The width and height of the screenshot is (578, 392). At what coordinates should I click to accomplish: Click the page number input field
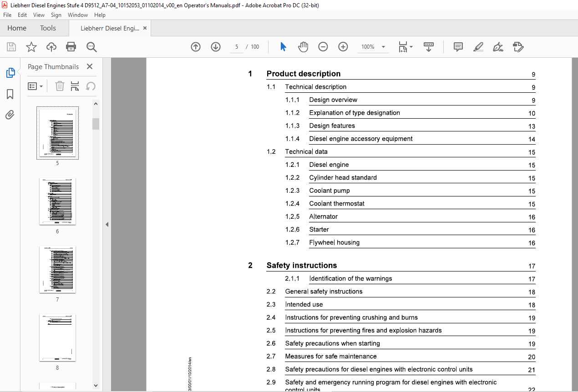point(237,47)
